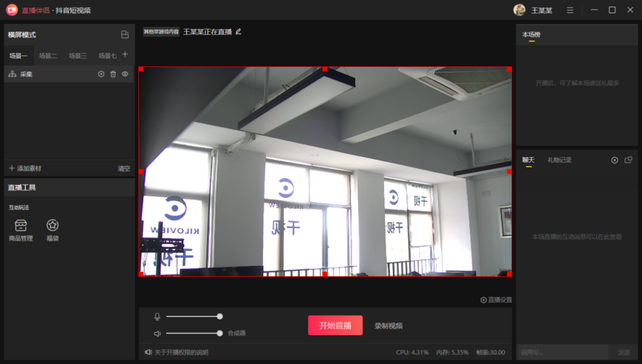Switch to 礼物记录 tab
The width and height of the screenshot is (642, 364).
[559, 160]
